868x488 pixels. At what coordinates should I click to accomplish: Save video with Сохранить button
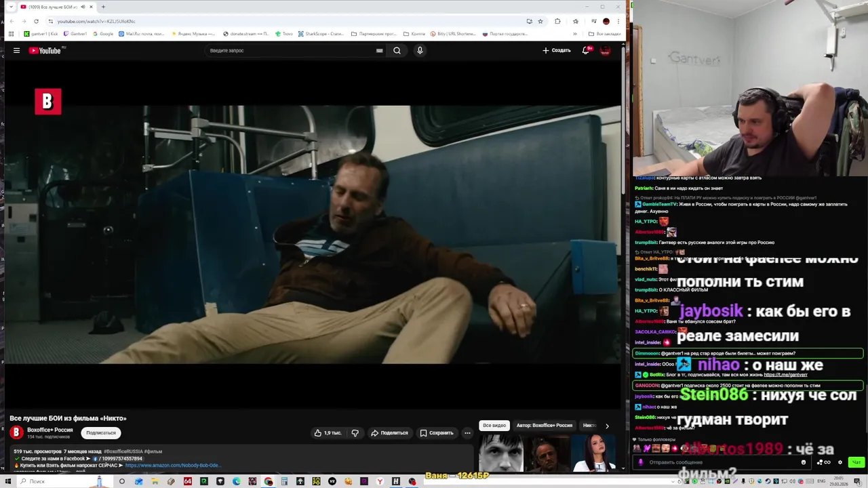[436, 432]
